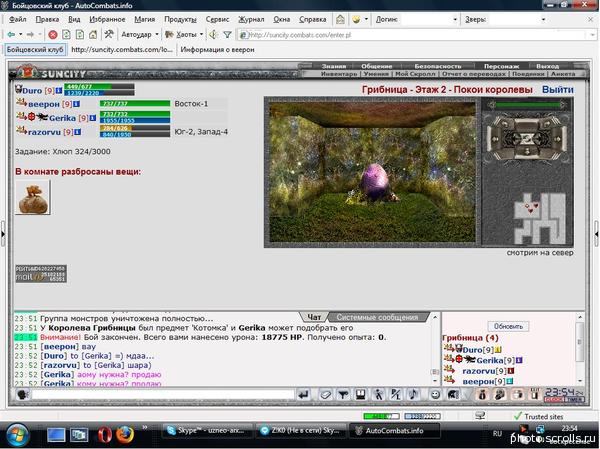Switch to the Информация о веерон tab
The width and height of the screenshot is (600, 449).
pos(217,50)
